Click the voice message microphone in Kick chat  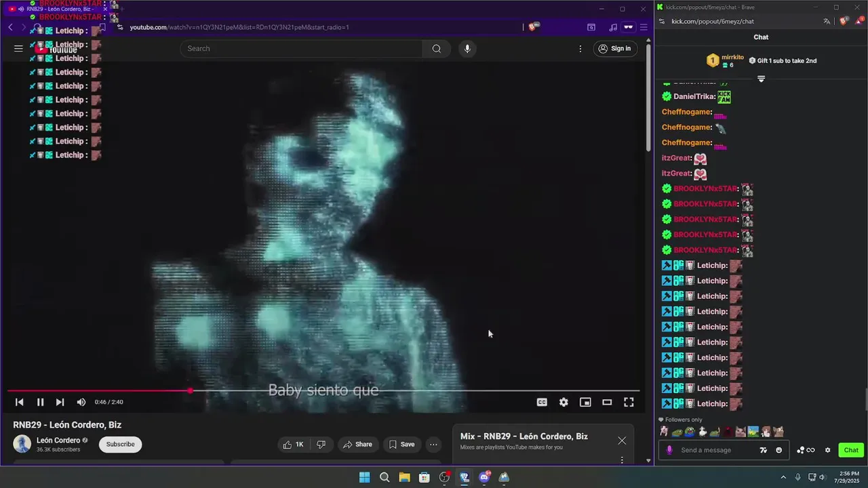(x=669, y=450)
